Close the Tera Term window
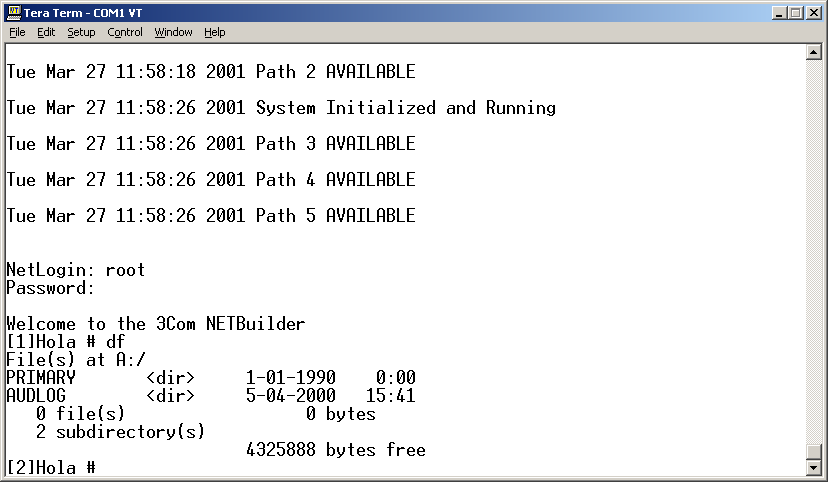 click(x=815, y=12)
